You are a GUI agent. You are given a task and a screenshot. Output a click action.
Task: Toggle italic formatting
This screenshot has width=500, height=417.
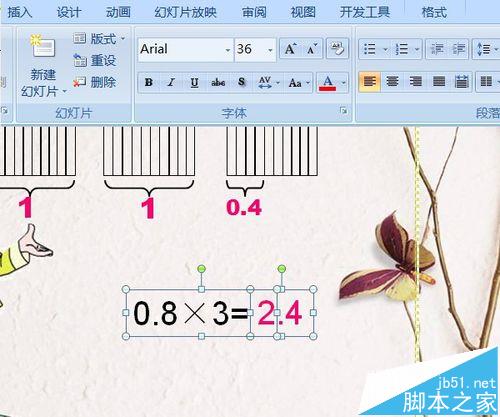pyautogui.click(x=171, y=82)
